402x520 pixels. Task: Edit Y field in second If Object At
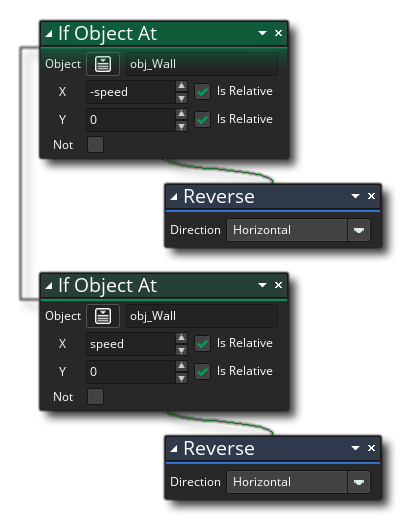(x=131, y=372)
